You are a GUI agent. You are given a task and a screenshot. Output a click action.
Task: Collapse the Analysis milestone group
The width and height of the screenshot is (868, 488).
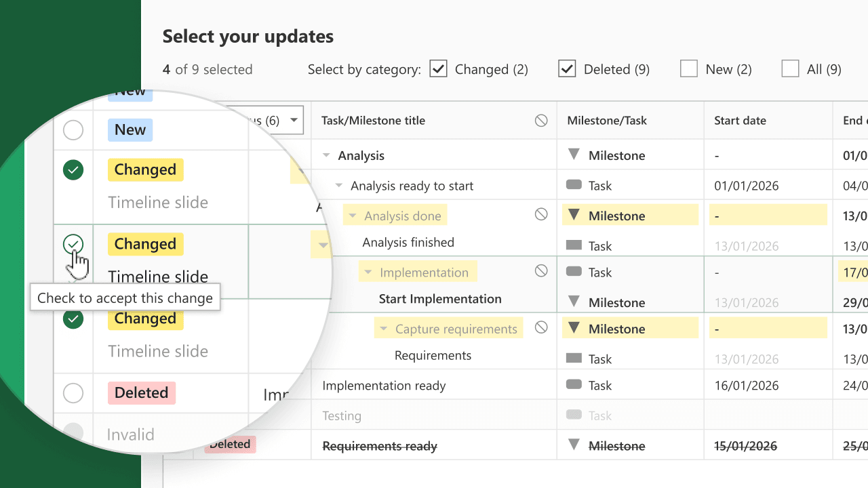pyautogui.click(x=326, y=156)
